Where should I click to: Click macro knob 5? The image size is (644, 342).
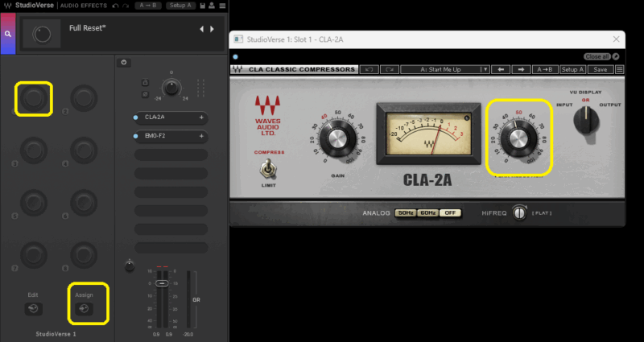pos(34,203)
